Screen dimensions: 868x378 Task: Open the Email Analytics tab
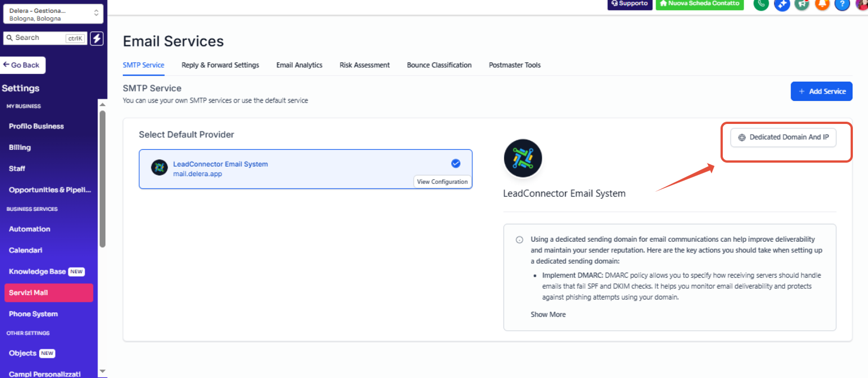pos(299,65)
